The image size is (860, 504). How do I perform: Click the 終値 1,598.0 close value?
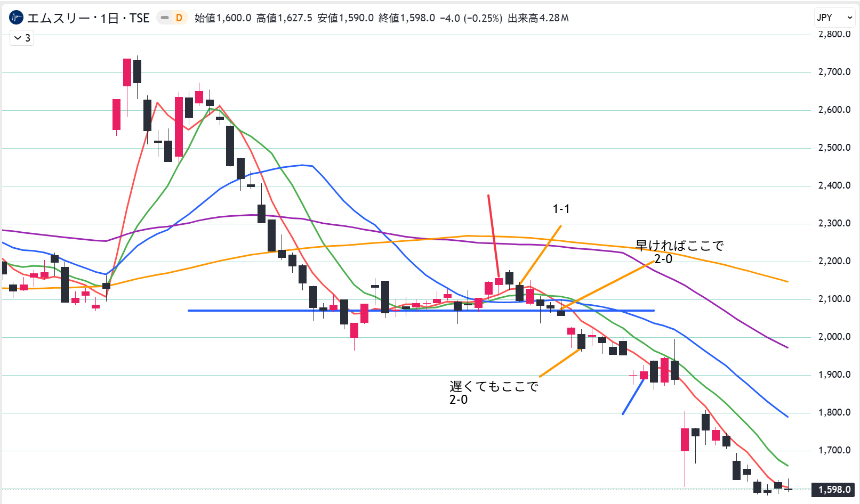(x=406, y=18)
